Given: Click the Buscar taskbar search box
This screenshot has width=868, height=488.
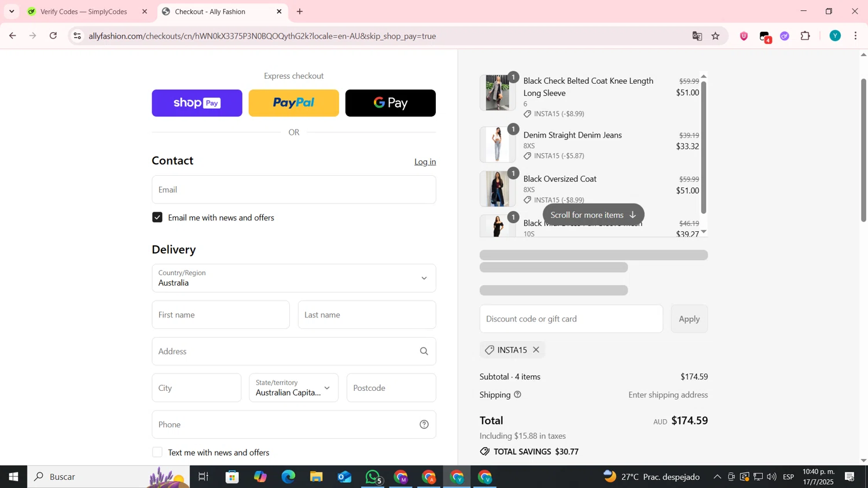Looking at the screenshot, I should click(x=109, y=477).
